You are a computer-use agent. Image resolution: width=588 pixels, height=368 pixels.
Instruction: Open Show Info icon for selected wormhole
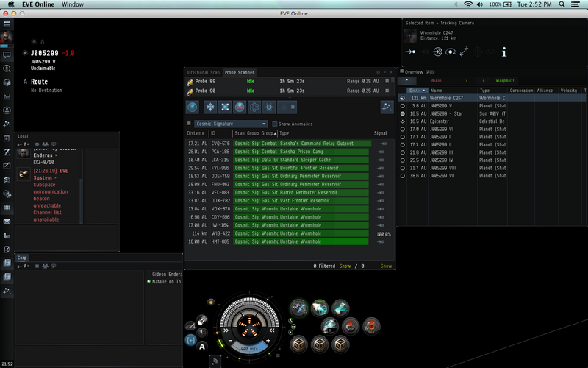point(504,52)
